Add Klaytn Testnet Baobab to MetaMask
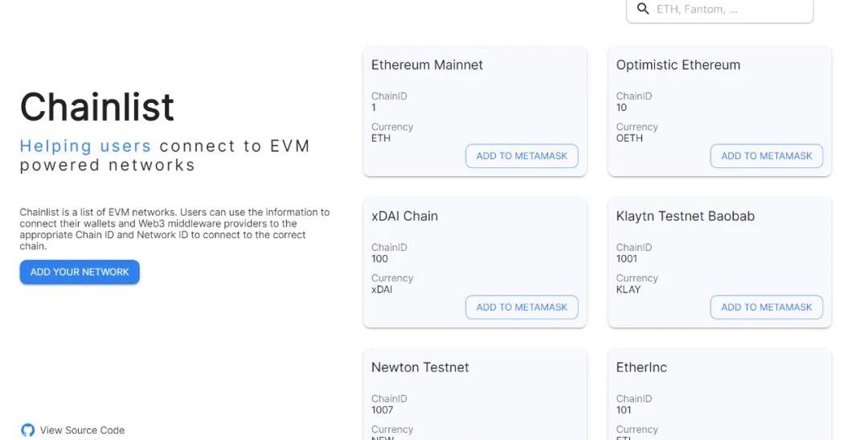 click(x=766, y=307)
